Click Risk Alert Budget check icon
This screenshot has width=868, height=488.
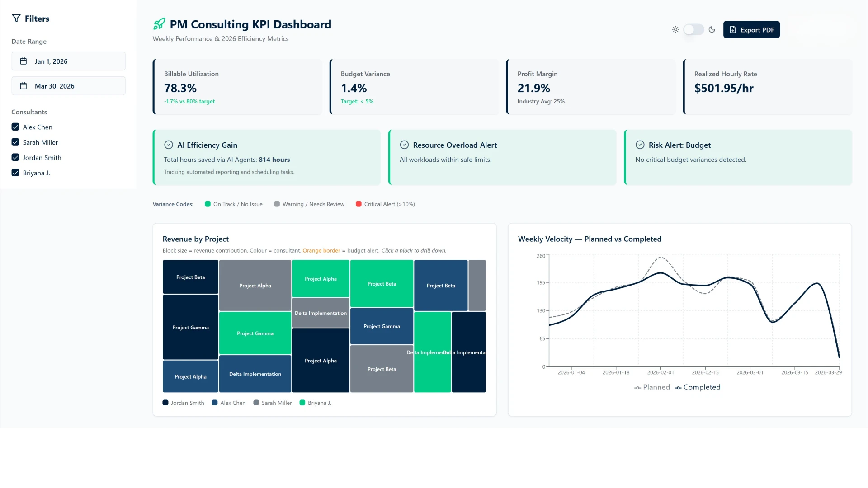click(640, 145)
